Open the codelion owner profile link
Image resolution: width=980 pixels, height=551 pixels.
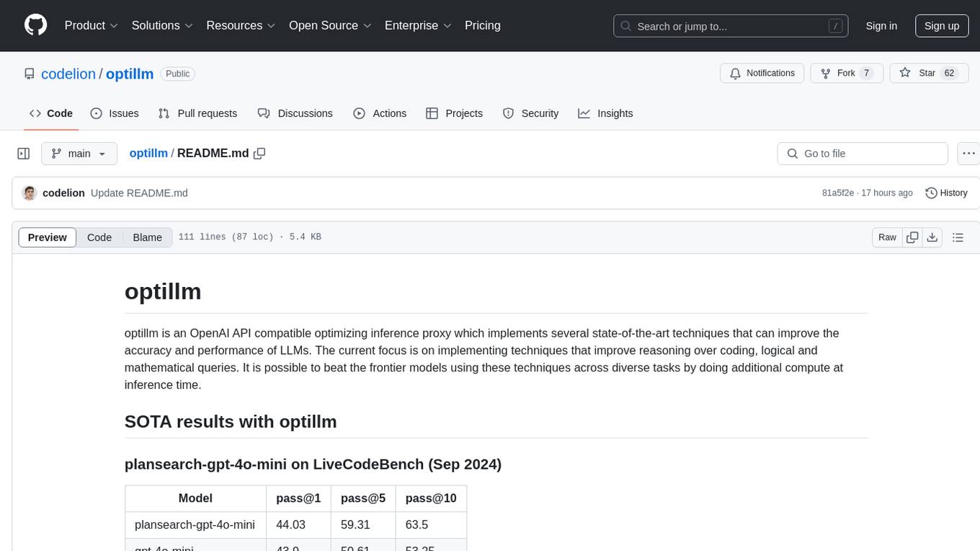click(x=68, y=74)
